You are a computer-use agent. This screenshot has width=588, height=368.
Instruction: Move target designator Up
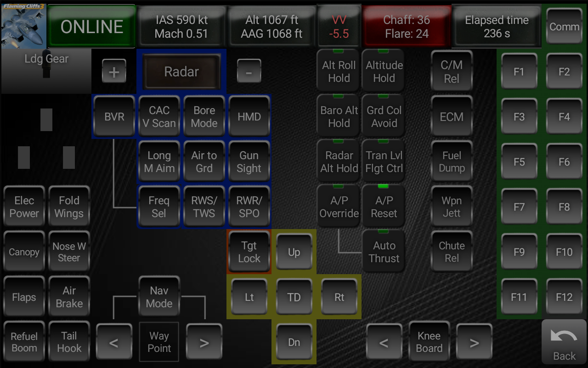pyautogui.click(x=294, y=252)
